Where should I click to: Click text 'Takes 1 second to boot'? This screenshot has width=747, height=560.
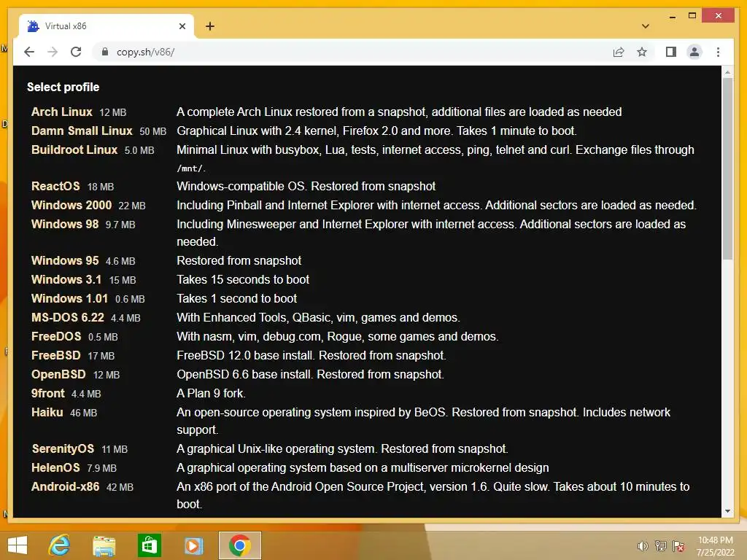(x=237, y=298)
